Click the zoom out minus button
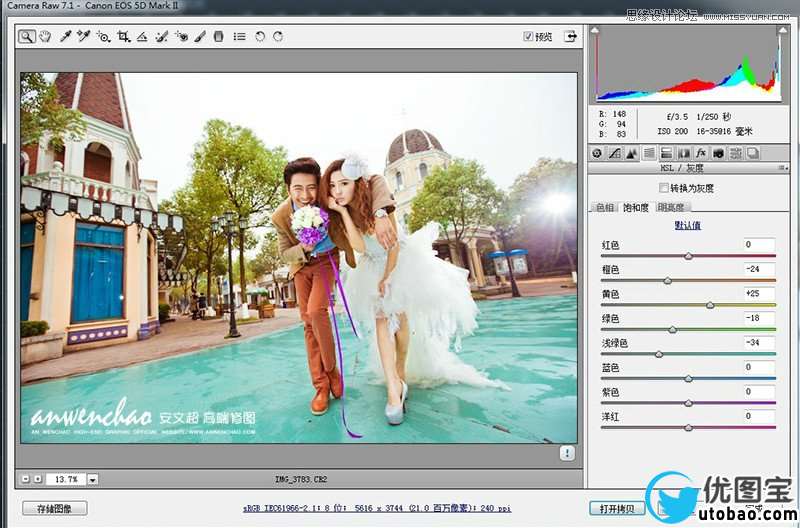Viewport: 800px width, 528px height. (25, 479)
